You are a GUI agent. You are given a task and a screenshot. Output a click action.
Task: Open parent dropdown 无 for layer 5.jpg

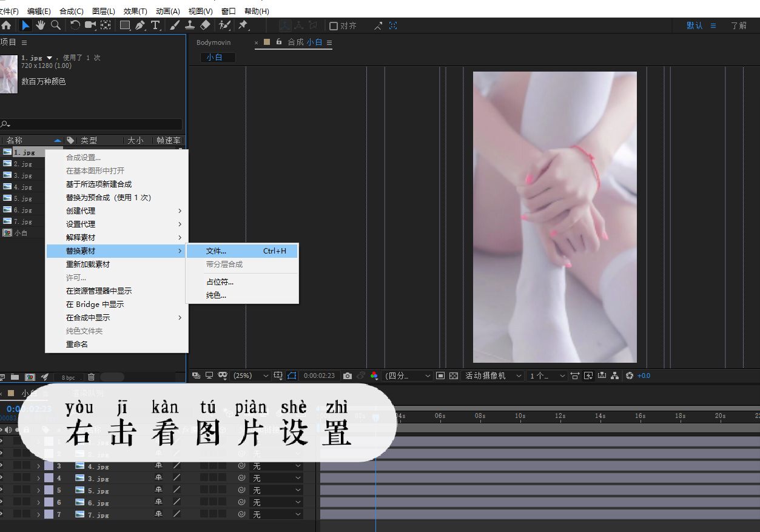277,490
